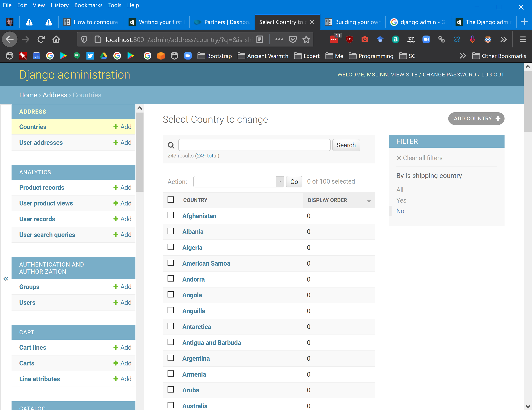Viewport: 532px width, 410px height.
Task: Click inside the country search field
Action: tap(254, 145)
